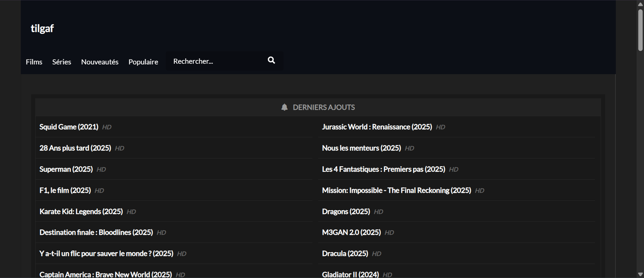This screenshot has height=278, width=644.
Task: Go to the Populaire section
Action: point(143,62)
